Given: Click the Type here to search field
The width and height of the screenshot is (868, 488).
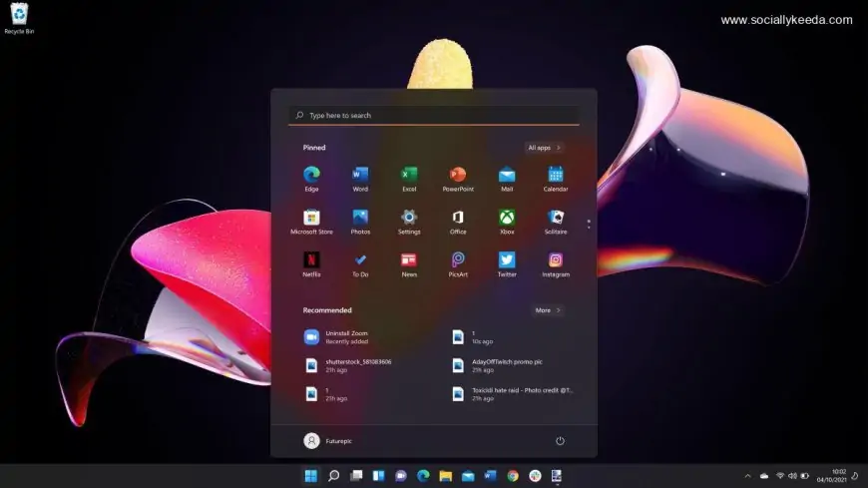Looking at the screenshot, I should [434, 115].
